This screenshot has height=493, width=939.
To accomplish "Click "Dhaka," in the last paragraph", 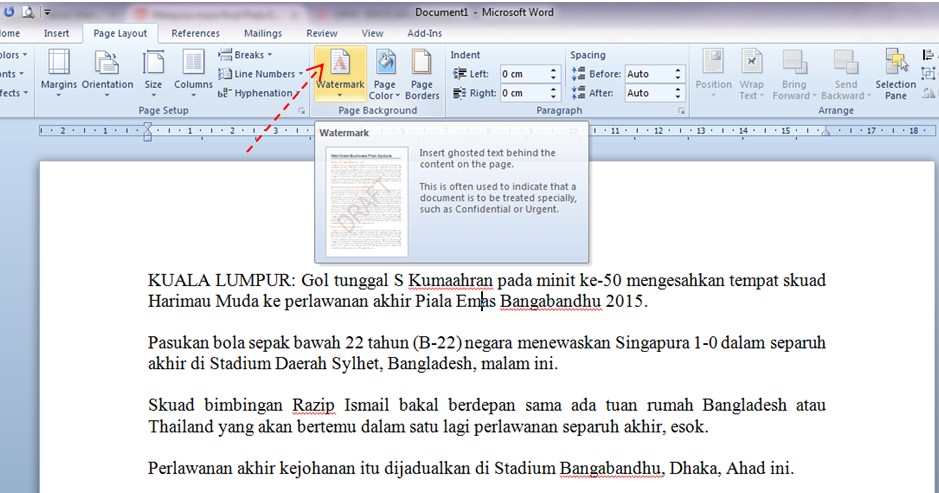I will [x=695, y=468].
